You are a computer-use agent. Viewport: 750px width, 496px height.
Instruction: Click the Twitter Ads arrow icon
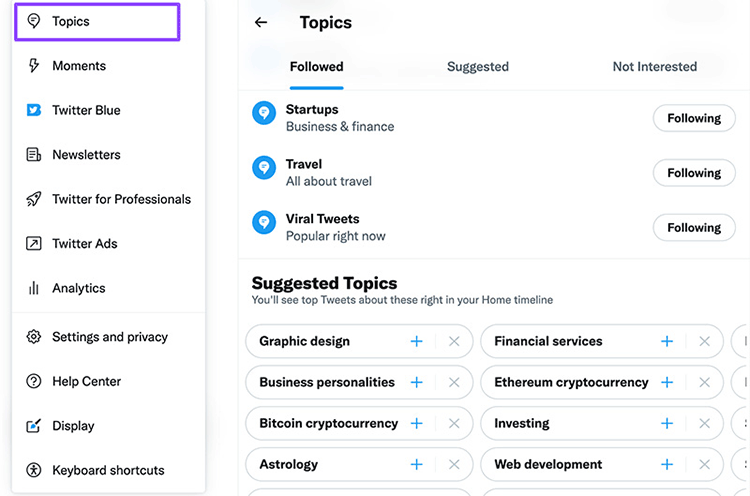coord(34,244)
